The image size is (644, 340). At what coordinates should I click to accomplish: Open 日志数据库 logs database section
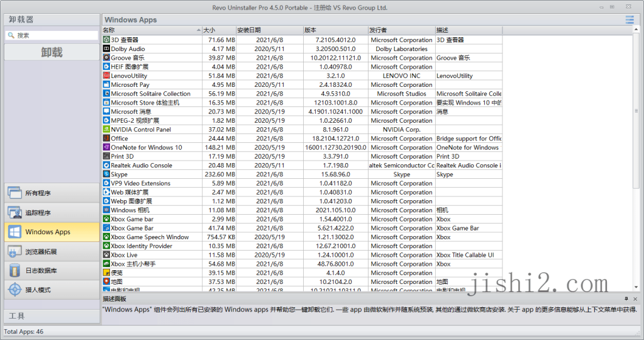[x=52, y=271]
